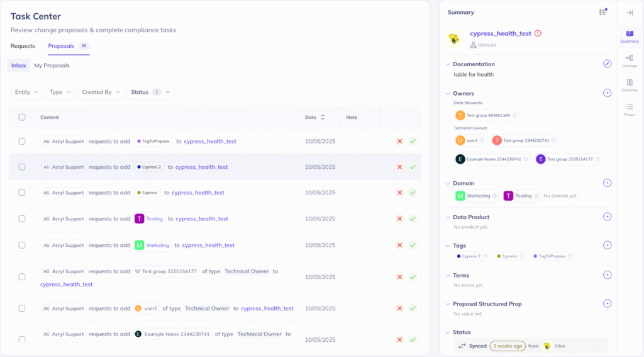Open the Created By filter dropdown
644x357 pixels.
(101, 92)
